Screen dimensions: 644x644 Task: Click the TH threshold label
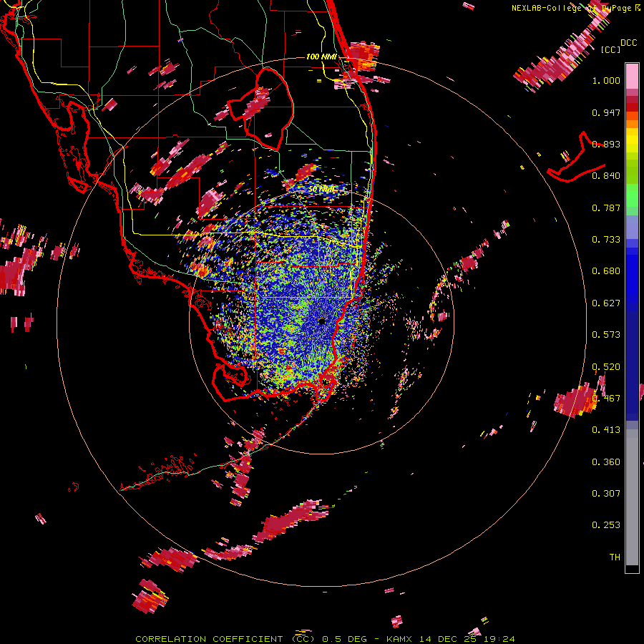(615, 557)
